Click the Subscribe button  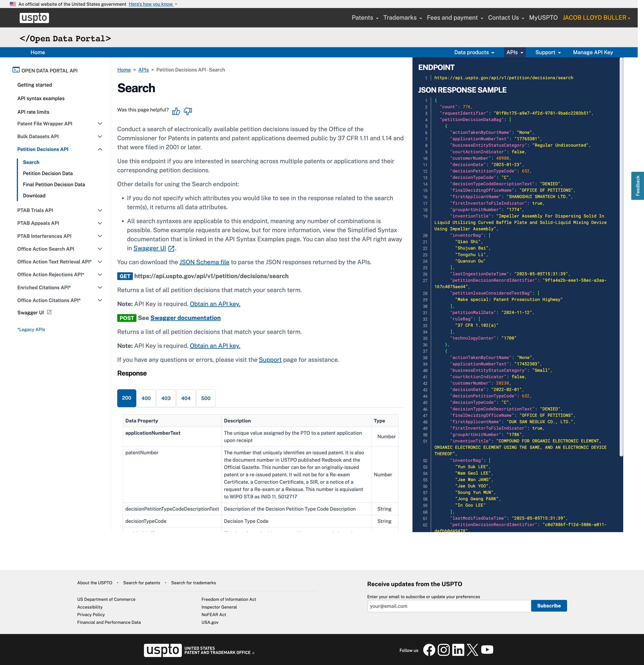[549, 606]
